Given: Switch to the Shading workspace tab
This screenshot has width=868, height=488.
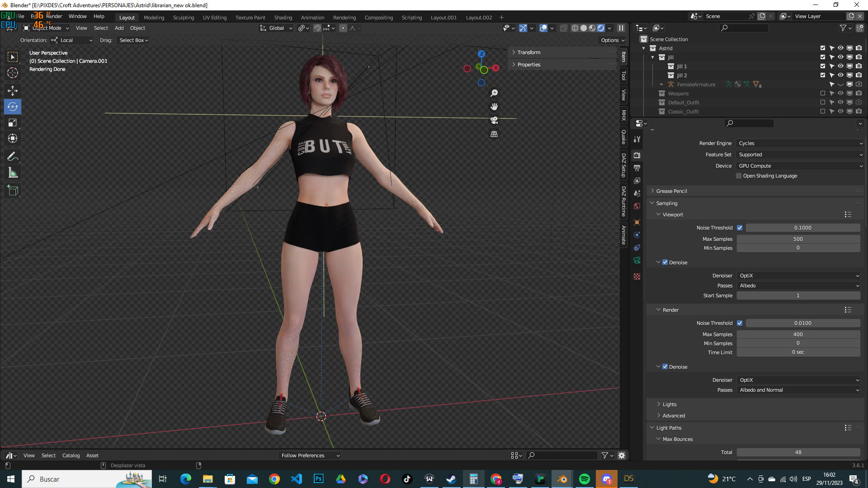Looking at the screenshot, I should 283,18.
